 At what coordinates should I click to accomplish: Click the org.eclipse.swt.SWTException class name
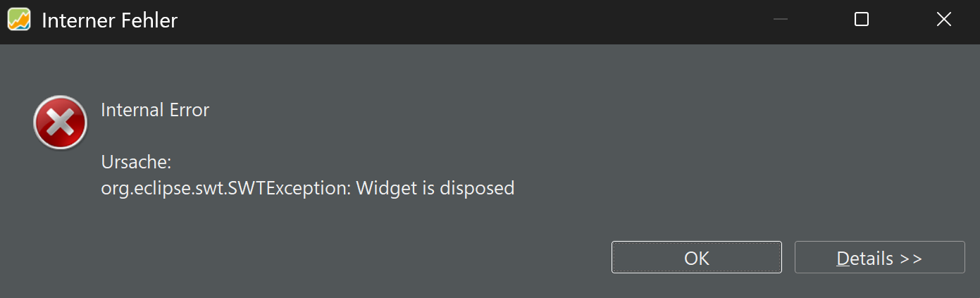coord(225,188)
